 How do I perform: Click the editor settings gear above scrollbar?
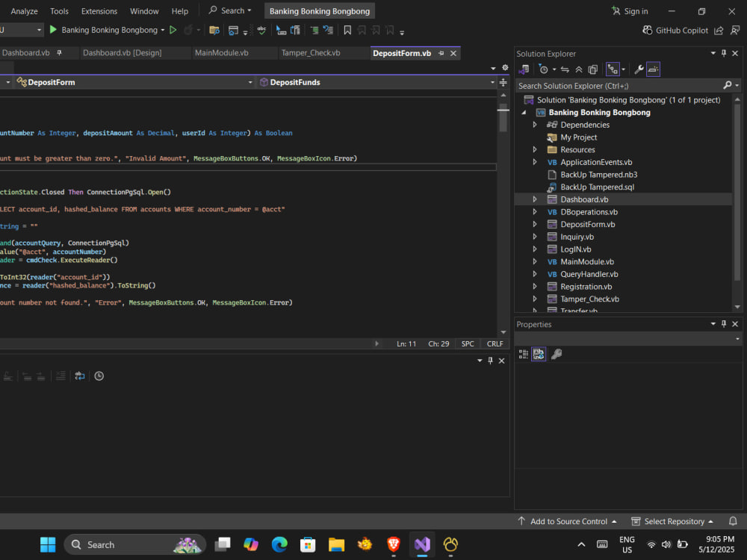505,68
